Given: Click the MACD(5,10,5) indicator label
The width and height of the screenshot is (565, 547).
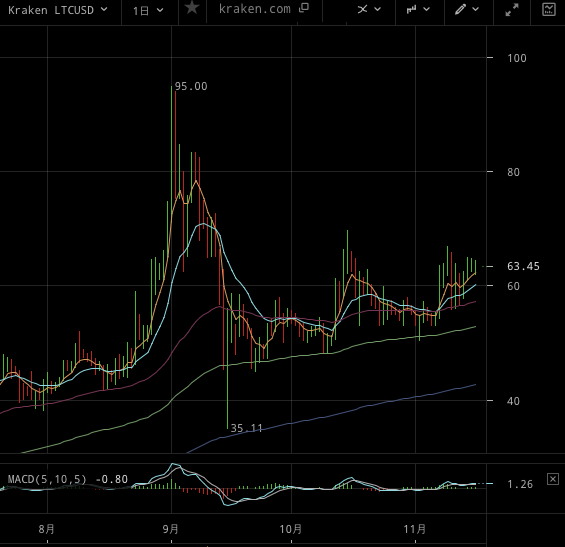Looking at the screenshot, I should click(x=47, y=479).
